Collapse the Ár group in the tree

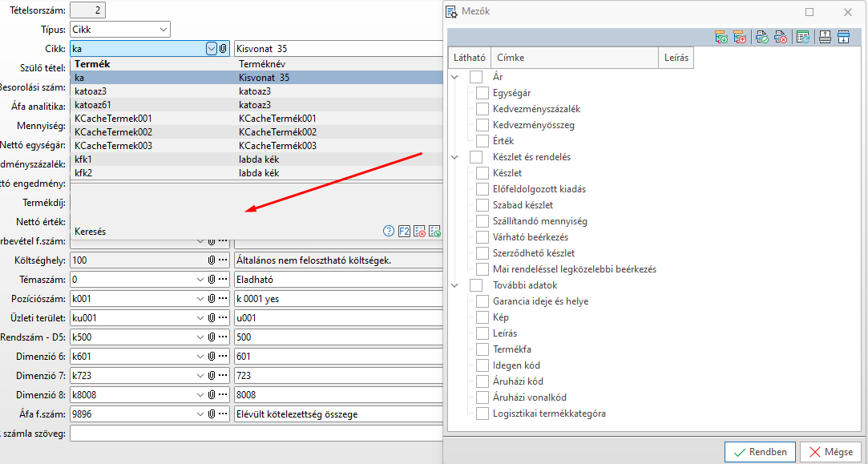click(455, 77)
